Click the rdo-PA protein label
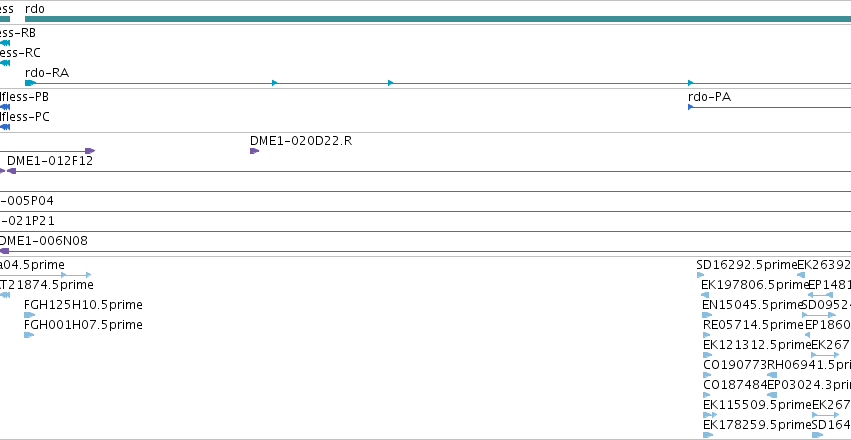851x440 pixels. 709,97
